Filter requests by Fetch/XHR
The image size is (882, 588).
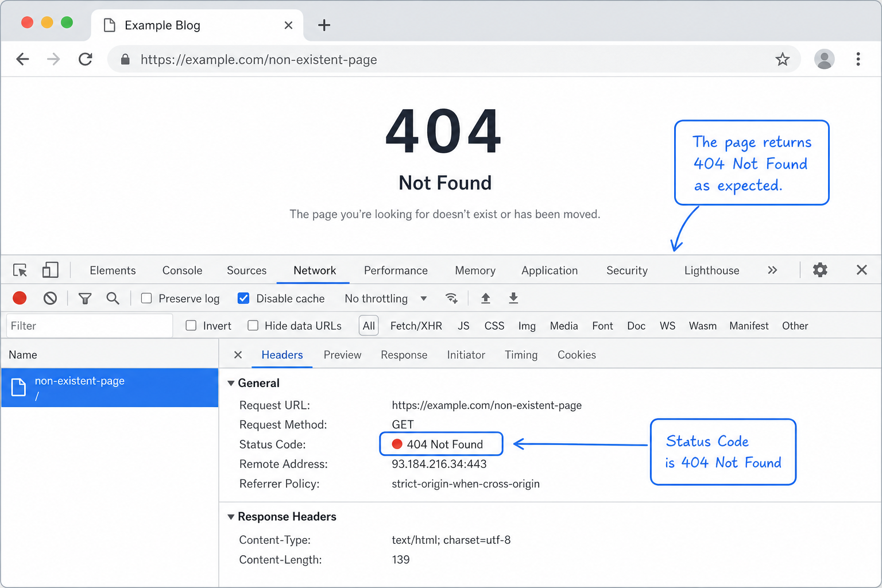416,326
